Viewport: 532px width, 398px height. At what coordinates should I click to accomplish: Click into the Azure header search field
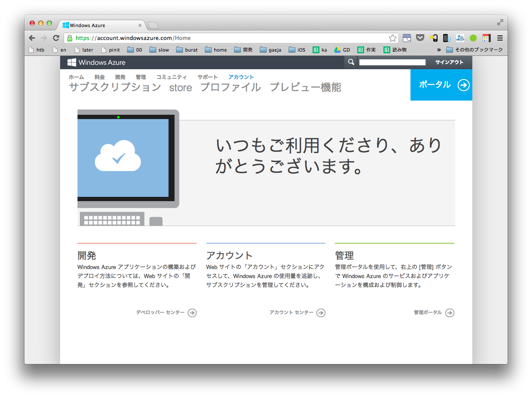(x=392, y=62)
